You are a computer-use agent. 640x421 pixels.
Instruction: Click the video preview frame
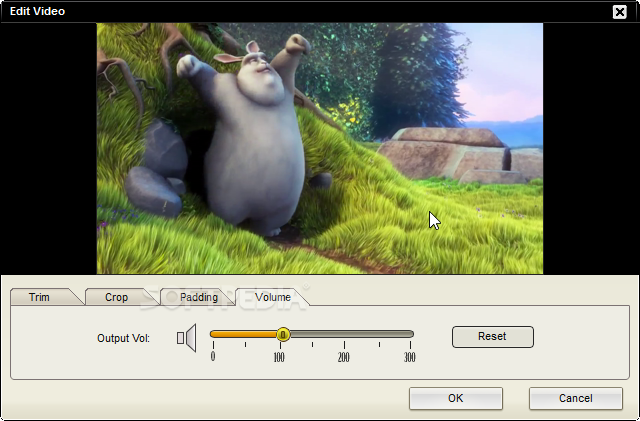pyautogui.click(x=320, y=148)
